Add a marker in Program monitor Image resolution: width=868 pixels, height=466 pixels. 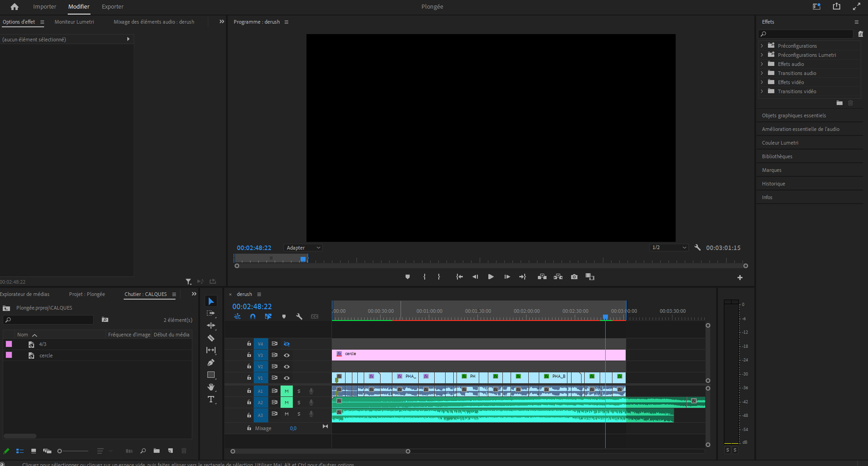click(407, 277)
